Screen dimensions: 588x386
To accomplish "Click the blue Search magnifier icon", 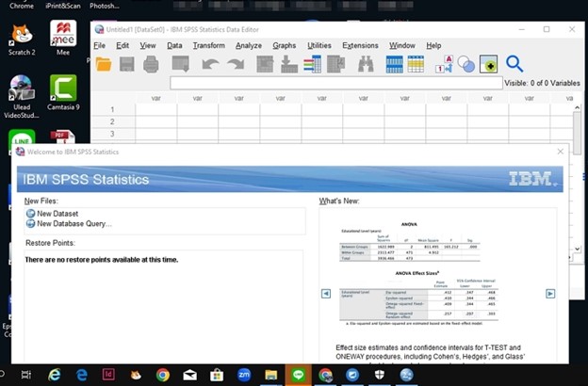I will coord(514,64).
